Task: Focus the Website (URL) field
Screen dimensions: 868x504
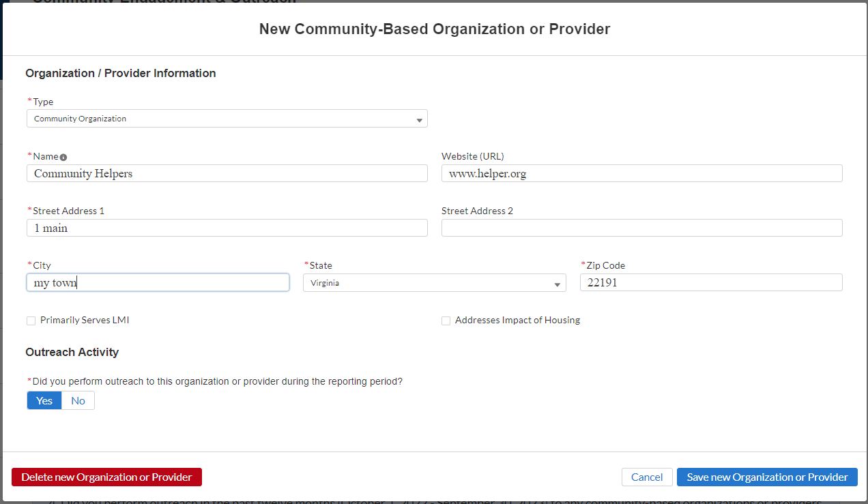Action: pyautogui.click(x=641, y=173)
